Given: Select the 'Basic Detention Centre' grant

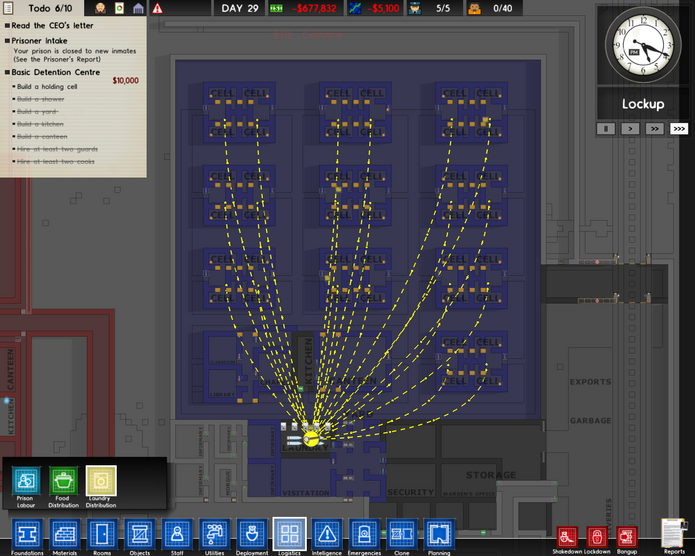Looking at the screenshot, I should pos(55,72).
